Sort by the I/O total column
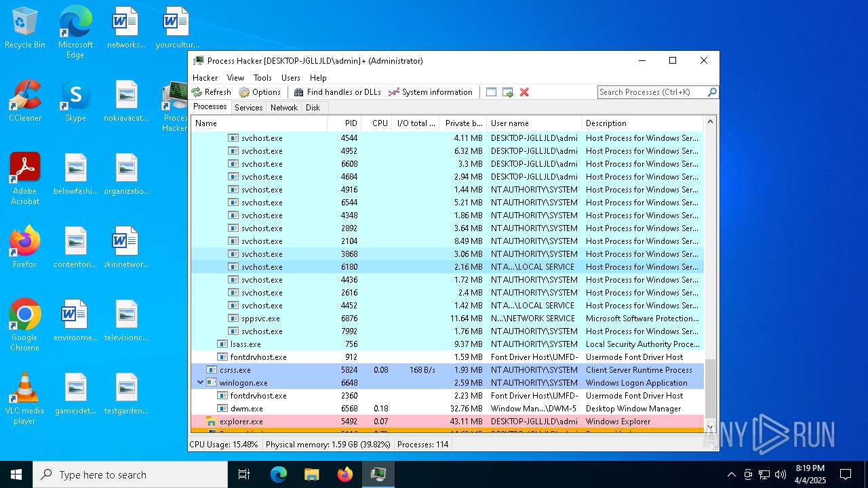This screenshot has width=868, height=488. pos(416,123)
